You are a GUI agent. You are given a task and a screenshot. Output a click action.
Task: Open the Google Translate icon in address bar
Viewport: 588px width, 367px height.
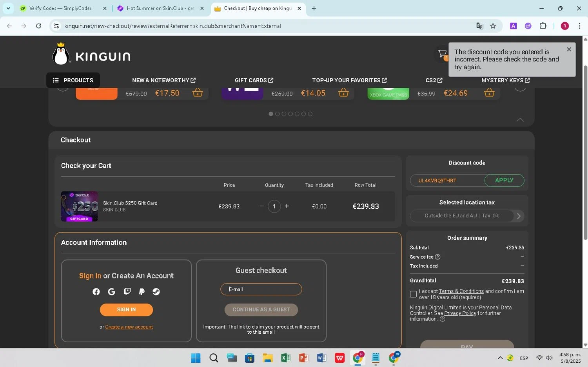[x=479, y=26]
